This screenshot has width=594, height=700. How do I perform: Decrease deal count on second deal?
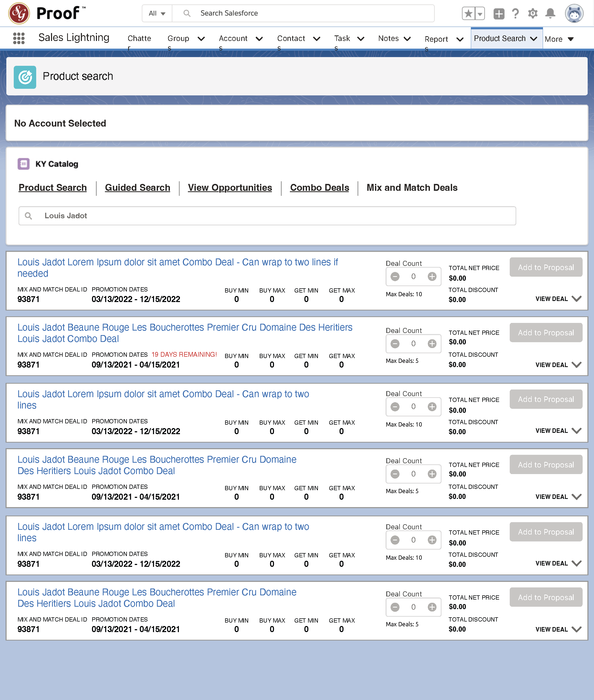395,344
